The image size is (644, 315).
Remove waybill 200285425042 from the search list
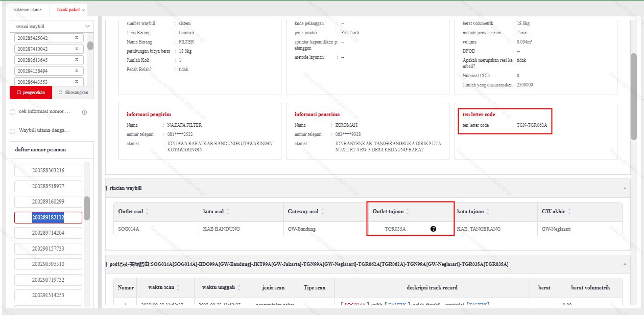pyautogui.click(x=76, y=38)
